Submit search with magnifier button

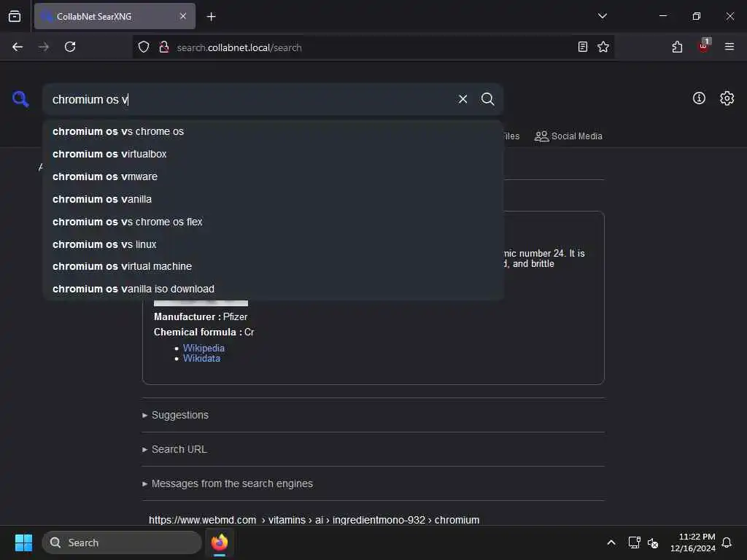487,99
